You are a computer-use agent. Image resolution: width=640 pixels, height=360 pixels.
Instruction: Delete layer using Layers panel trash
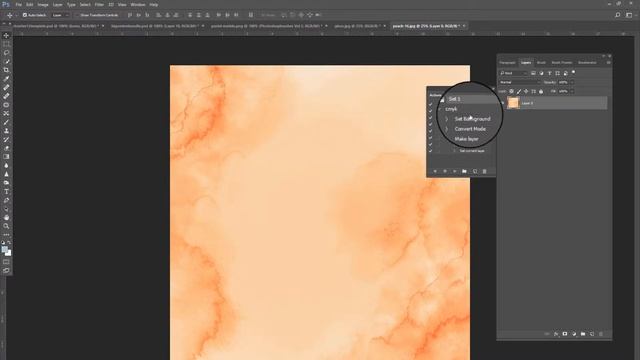coord(601,334)
